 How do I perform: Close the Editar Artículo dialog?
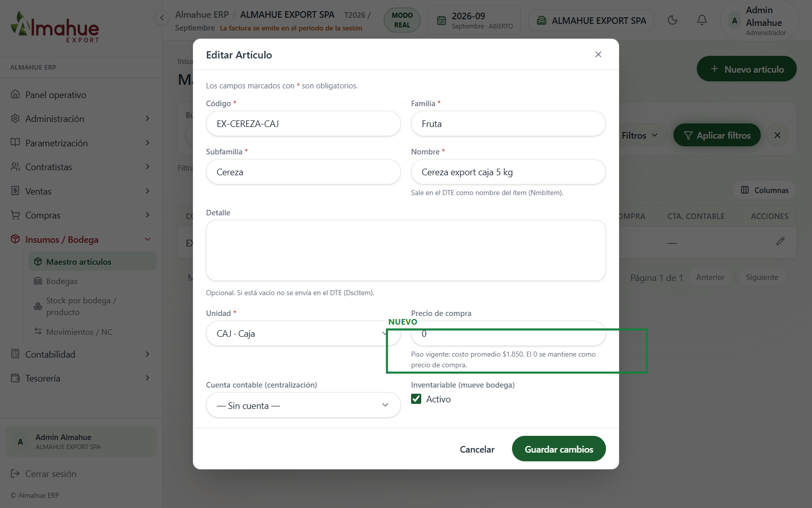click(x=598, y=54)
